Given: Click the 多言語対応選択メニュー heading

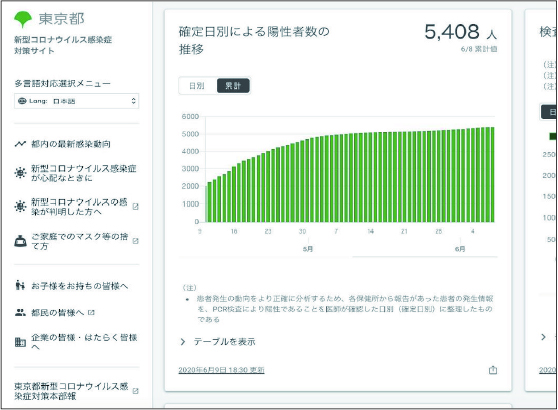Looking at the screenshot, I should coord(63,84).
